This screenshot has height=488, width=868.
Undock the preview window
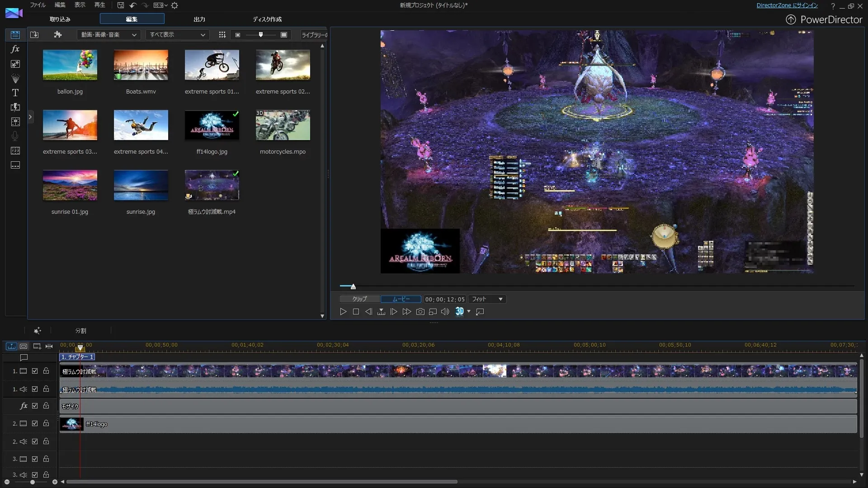tap(480, 312)
